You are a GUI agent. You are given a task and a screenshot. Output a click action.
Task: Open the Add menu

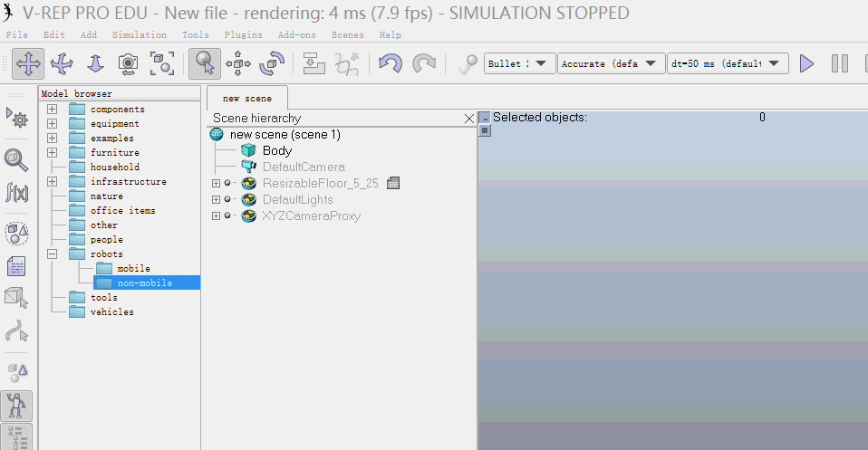89,35
